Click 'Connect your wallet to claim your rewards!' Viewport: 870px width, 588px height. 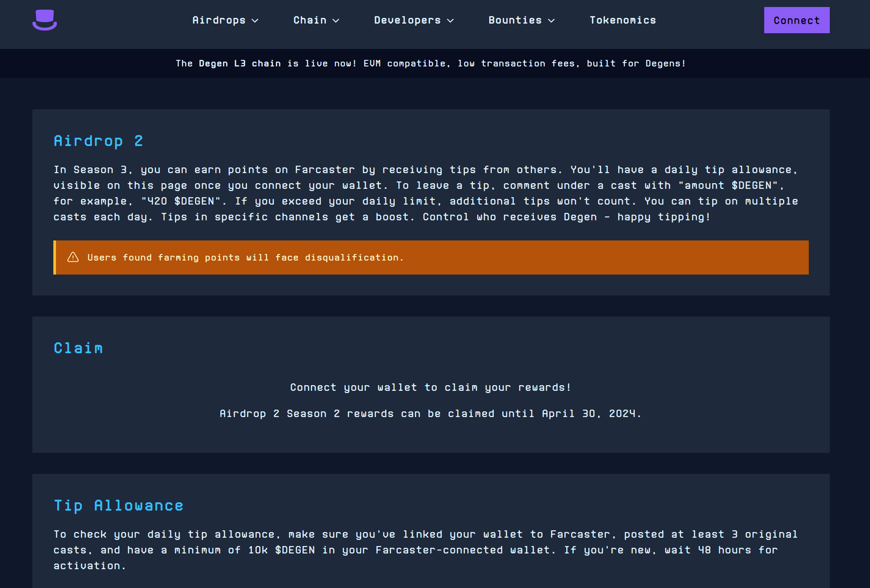pyautogui.click(x=431, y=387)
